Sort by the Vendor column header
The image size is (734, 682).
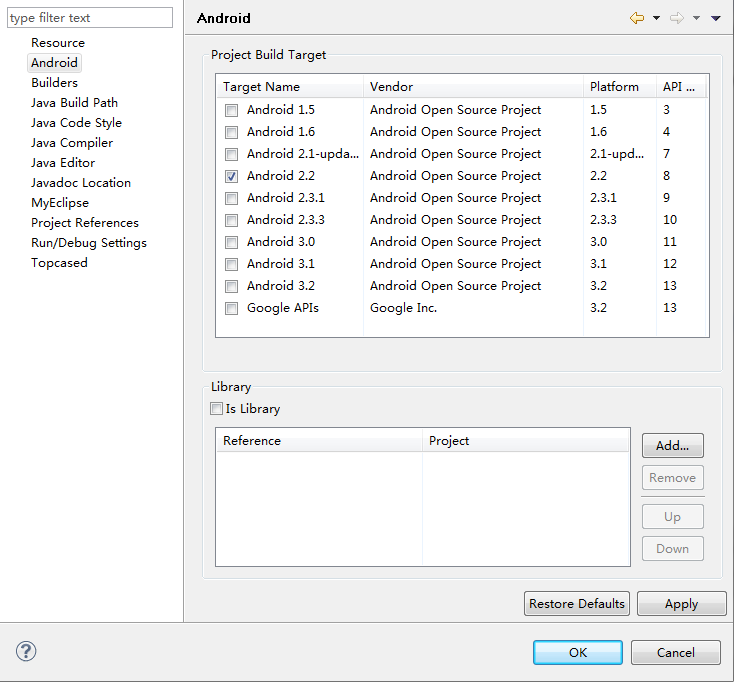(x=473, y=87)
